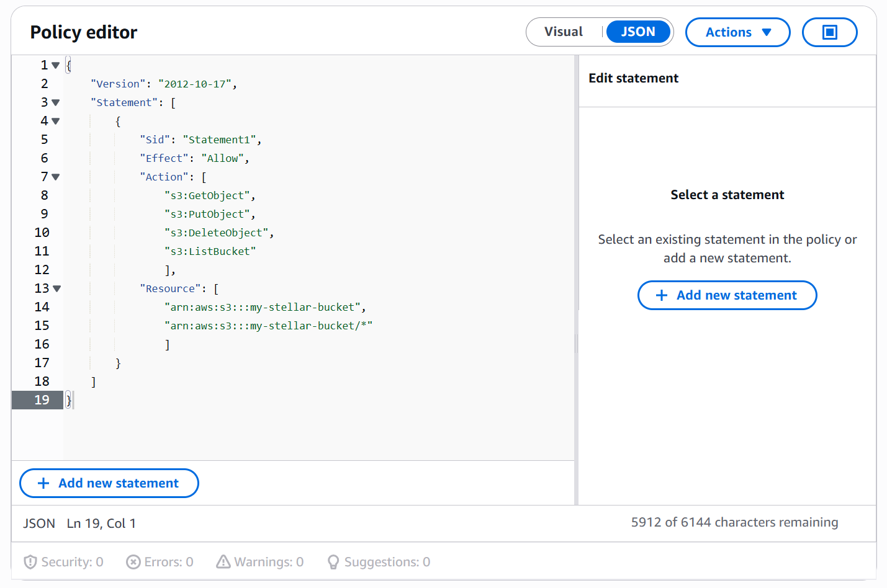Click the Warnings triangle status icon

pyautogui.click(x=223, y=562)
